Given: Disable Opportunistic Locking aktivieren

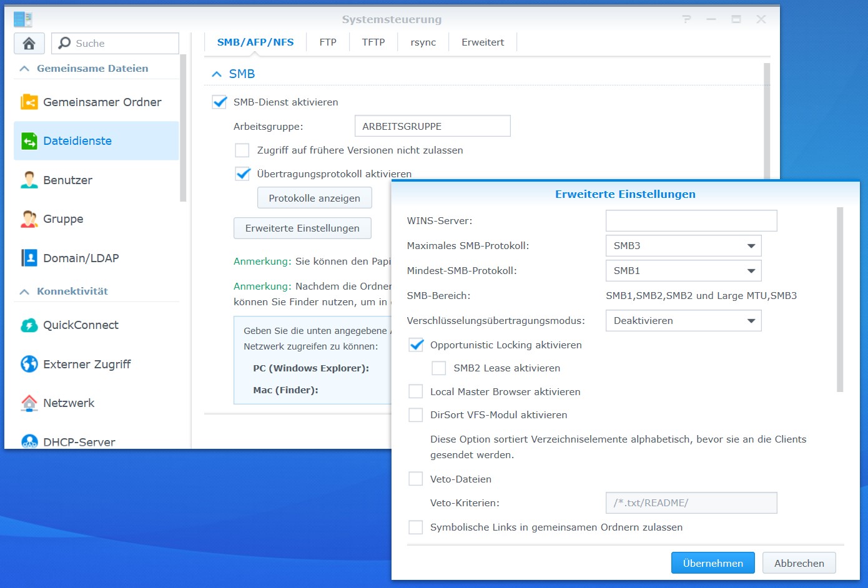Looking at the screenshot, I should point(416,345).
